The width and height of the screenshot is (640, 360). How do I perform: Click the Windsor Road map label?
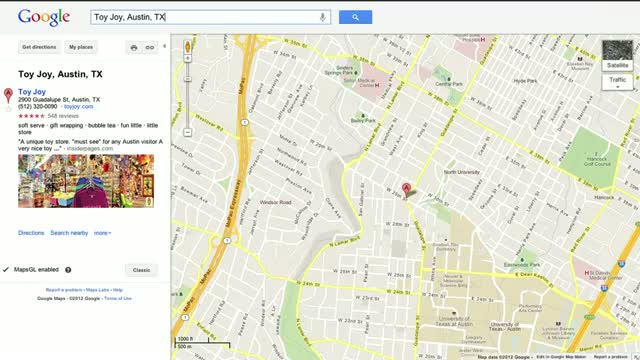(276, 202)
